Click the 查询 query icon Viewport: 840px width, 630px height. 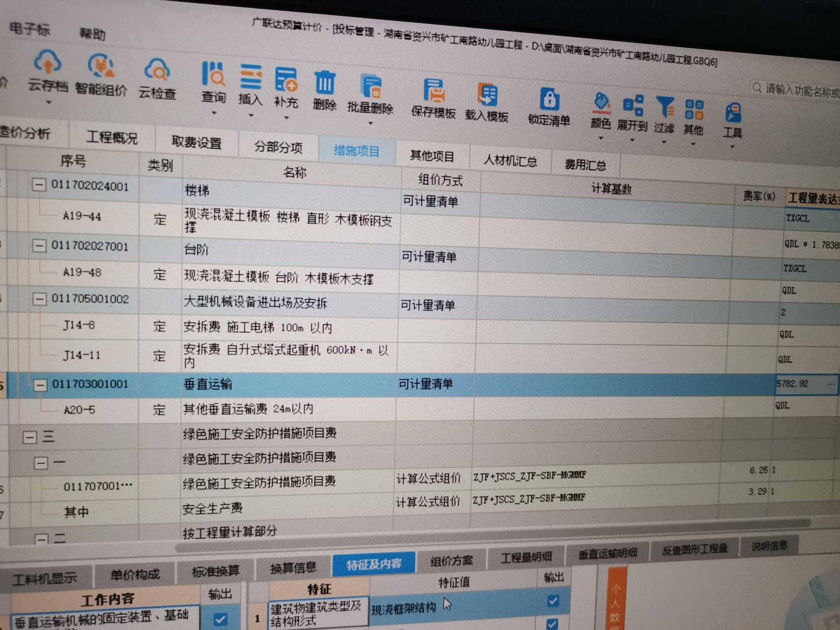[213, 75]
